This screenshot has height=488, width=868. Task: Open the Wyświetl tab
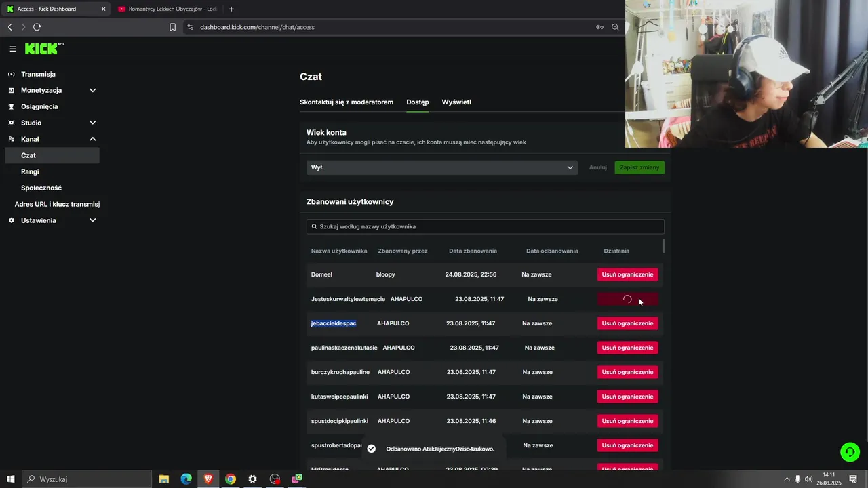[x=456, y=102]
